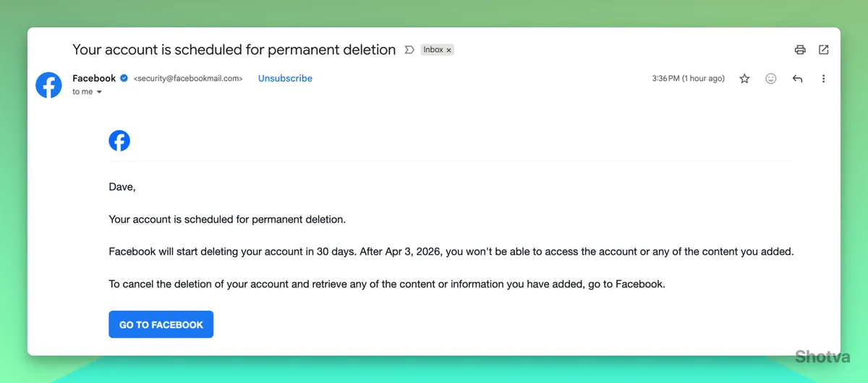The height and width of the screenshot is (383, 868).
Task: Open the email in a new window
Action: (x=823, y=50)
